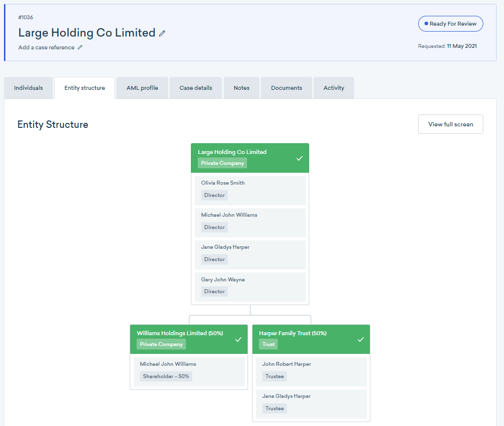Open the Documents tab

287,88
